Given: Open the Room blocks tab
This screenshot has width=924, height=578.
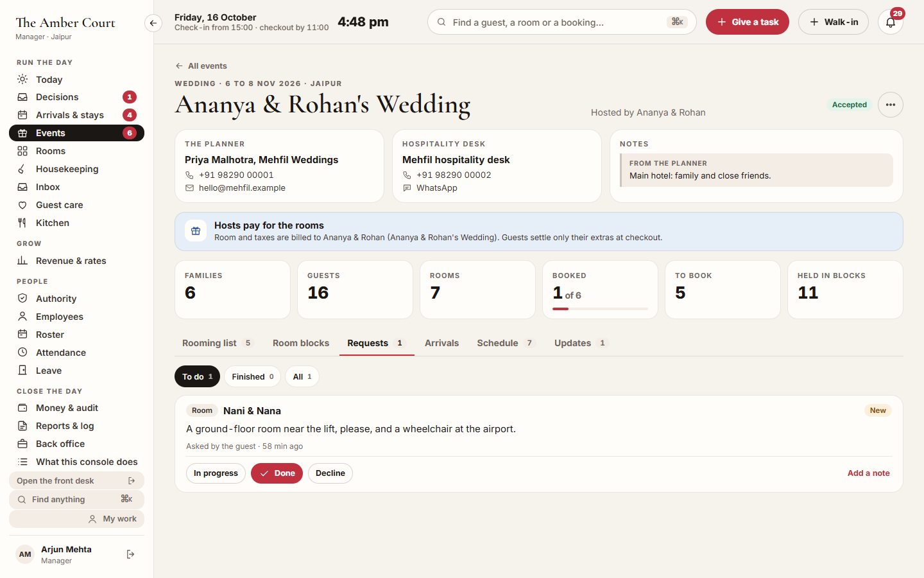Looking at the screenshot, I should 301,343.
